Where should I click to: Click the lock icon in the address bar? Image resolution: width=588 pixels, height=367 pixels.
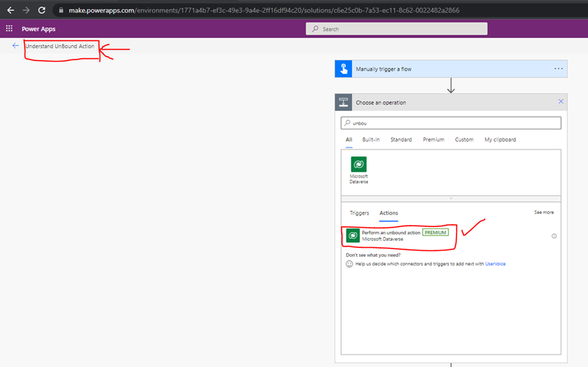coord(61,10)
